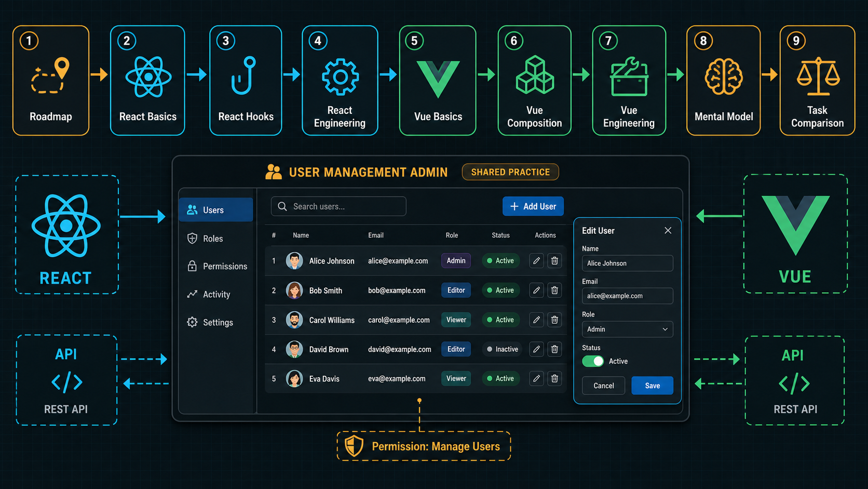Edit Eva Davis using the pencil icon

click(x=536, y=379)
